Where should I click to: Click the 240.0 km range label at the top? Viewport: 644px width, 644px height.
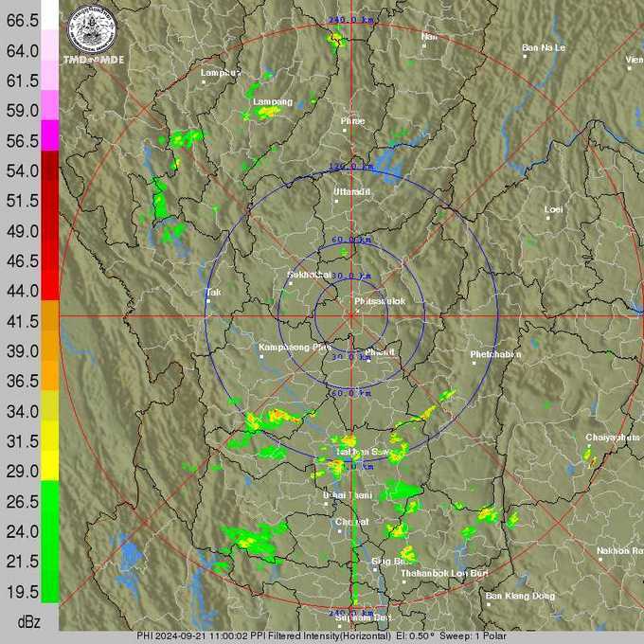[351, 20]
